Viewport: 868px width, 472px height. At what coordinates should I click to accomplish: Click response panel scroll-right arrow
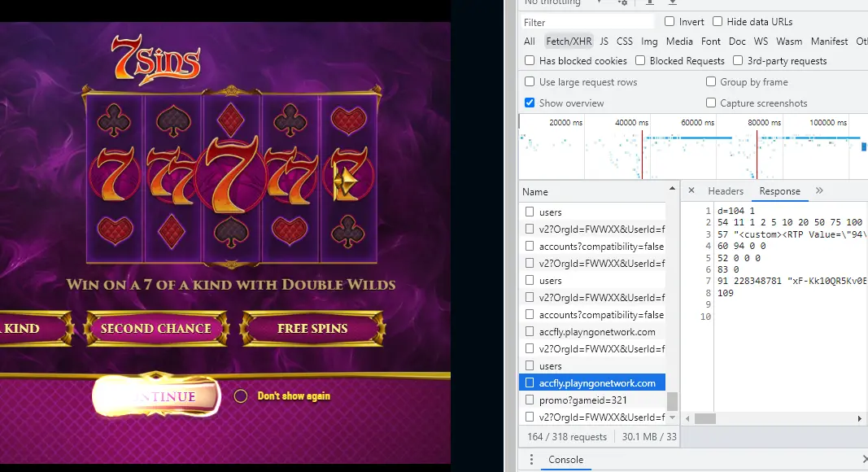point(860,418)
